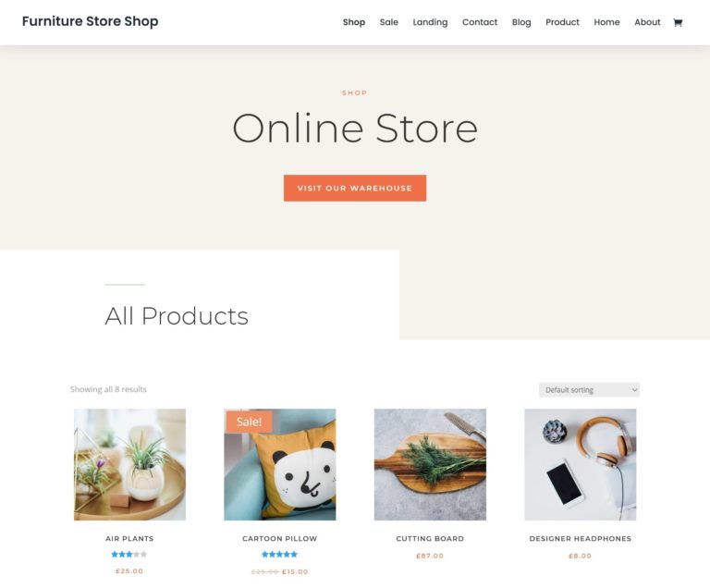Open the Designer Headphones product image
This screenshot has width=710, height=588.
[580, 464]
